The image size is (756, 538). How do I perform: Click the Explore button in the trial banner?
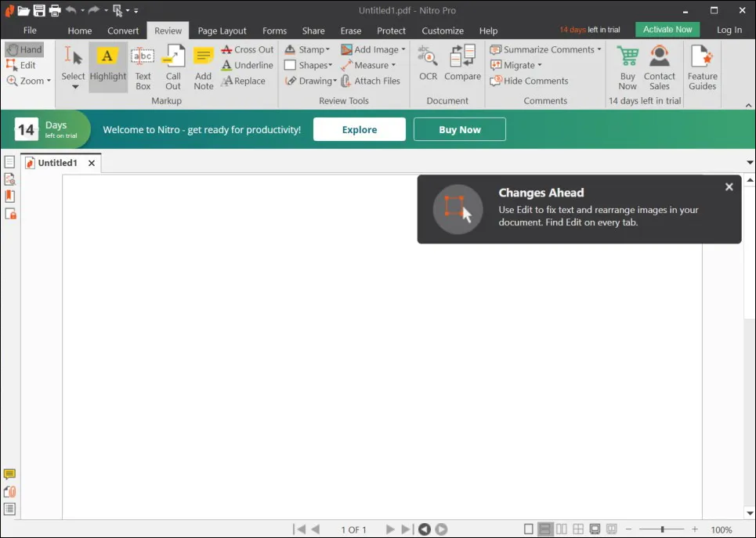coord(359,128)
